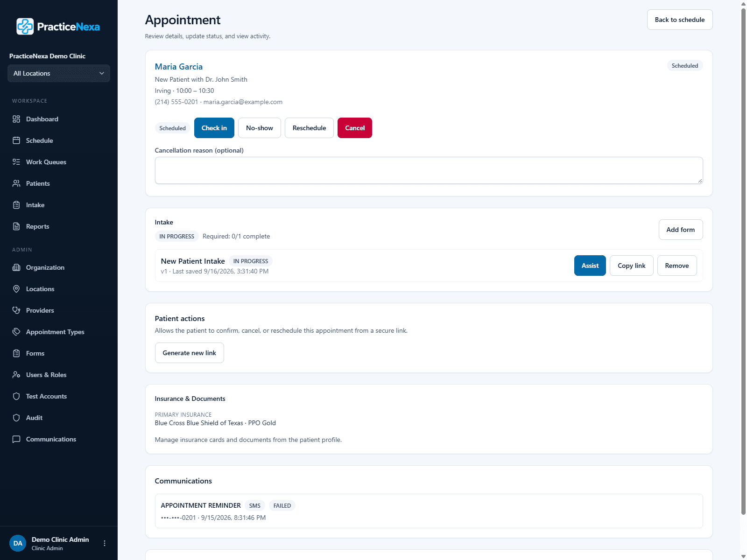The height and width of the screenshot is (560, 747).
Task: Mark appointment as No-show
Action: 260,128
